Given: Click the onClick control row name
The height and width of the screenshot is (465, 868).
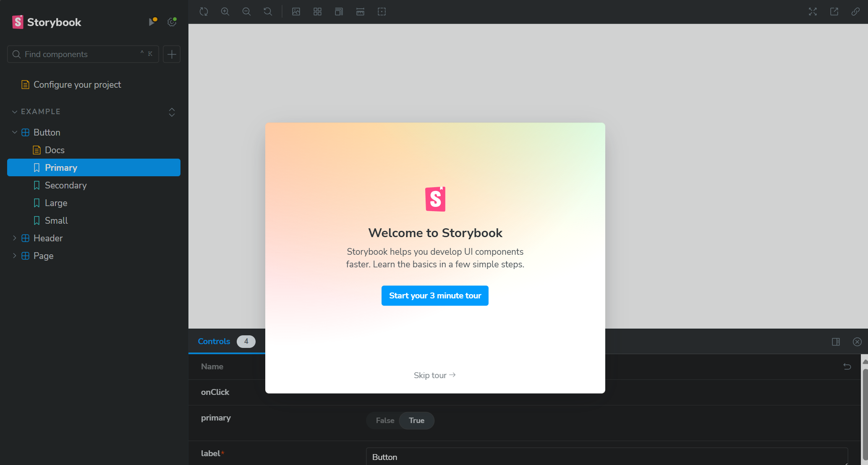Looking at the screenshot, I should pyautogui.click(x=215, y=392).
